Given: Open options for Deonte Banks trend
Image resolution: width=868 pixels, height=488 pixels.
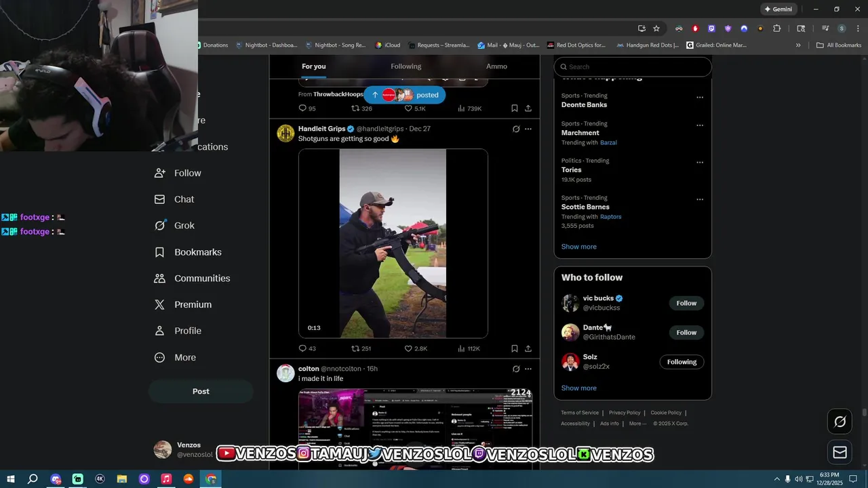Looking at the screenshot, I should coord(700,97).
